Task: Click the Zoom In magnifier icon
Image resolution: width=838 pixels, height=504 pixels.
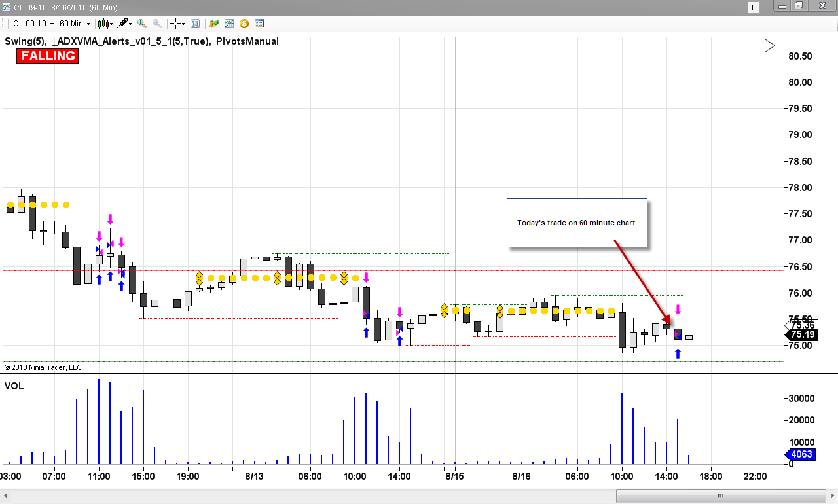Action: coord(141,24)
